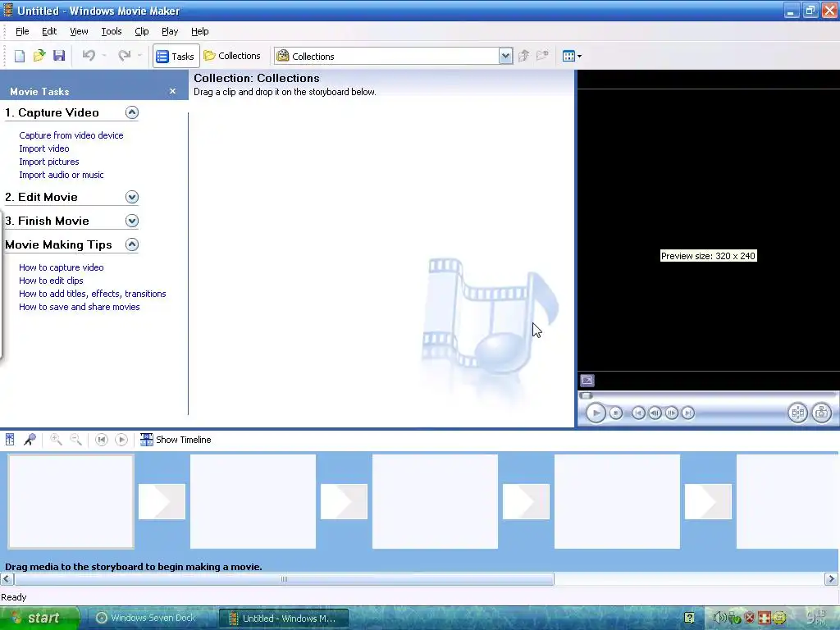Rewind the storyboard icon
This screenshot has height=630, width=840.
tap(101, 440)
